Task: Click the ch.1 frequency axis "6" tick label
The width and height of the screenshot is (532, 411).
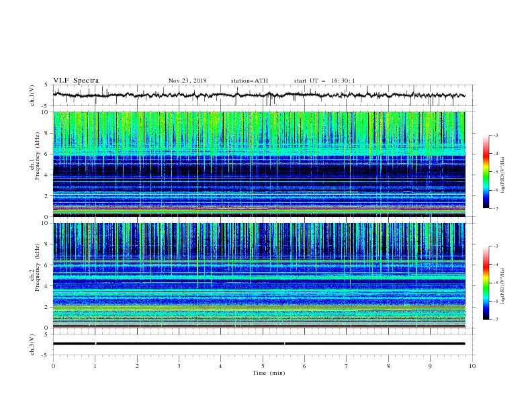Action: point(47,154)
